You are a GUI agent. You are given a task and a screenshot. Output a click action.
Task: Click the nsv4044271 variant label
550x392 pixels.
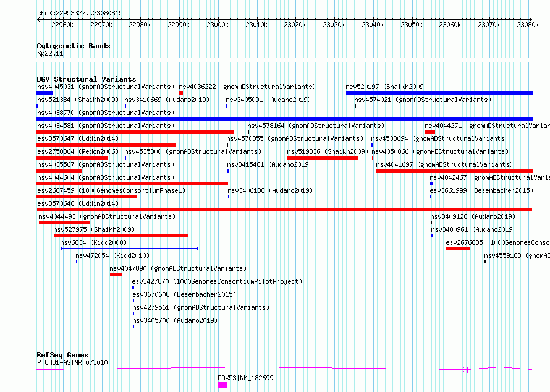point(487,126)
